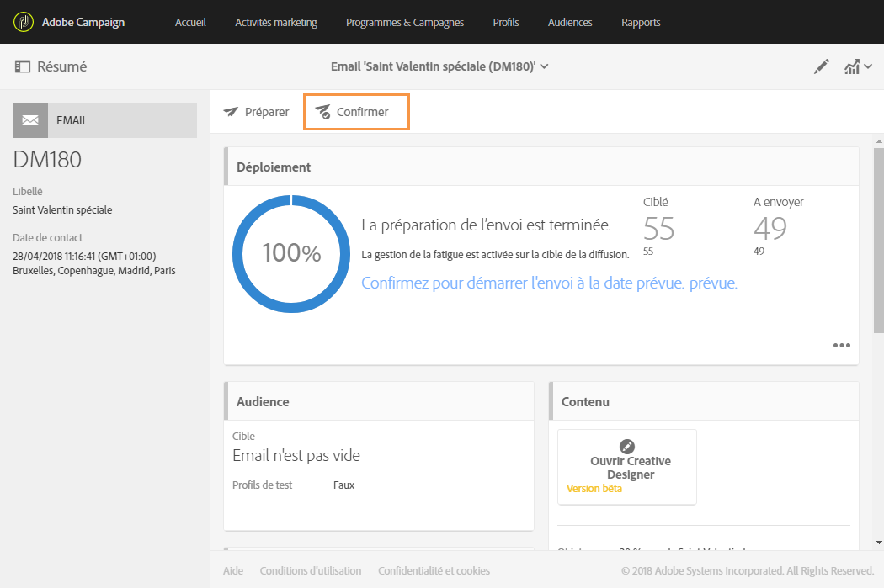Image resolution: width=884 pixels, height=588 pixels.
Task: Click Profils de test value Faux
Action: [343, 485]
